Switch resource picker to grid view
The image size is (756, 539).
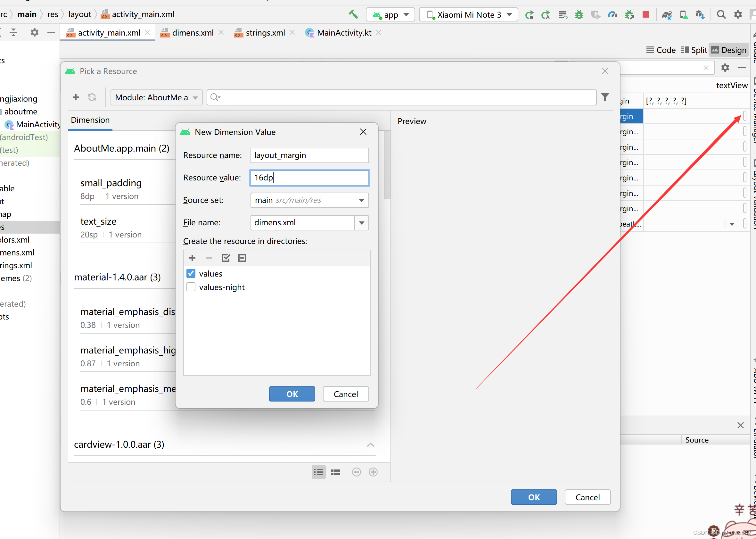[x=335, y=472]
